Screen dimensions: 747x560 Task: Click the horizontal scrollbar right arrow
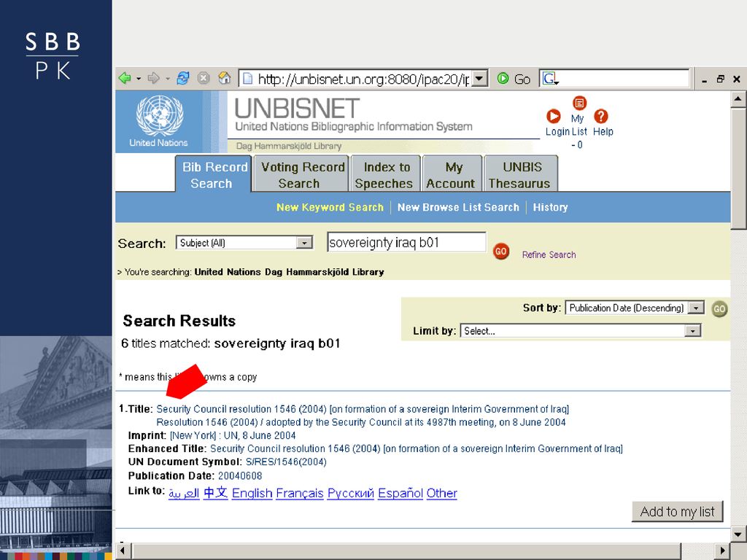723,551
